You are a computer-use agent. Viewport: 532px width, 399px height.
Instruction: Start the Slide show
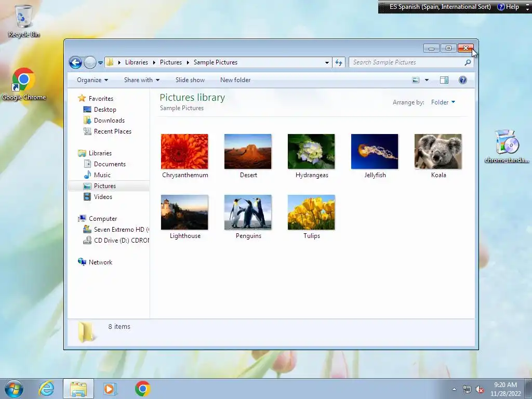[x=190, y=80]
